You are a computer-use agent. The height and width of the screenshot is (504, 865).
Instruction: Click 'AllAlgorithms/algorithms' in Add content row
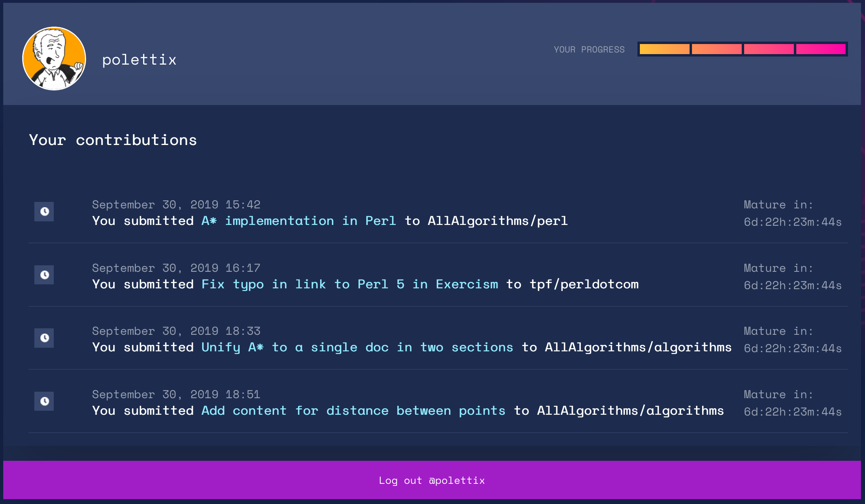tap(631, 411)
